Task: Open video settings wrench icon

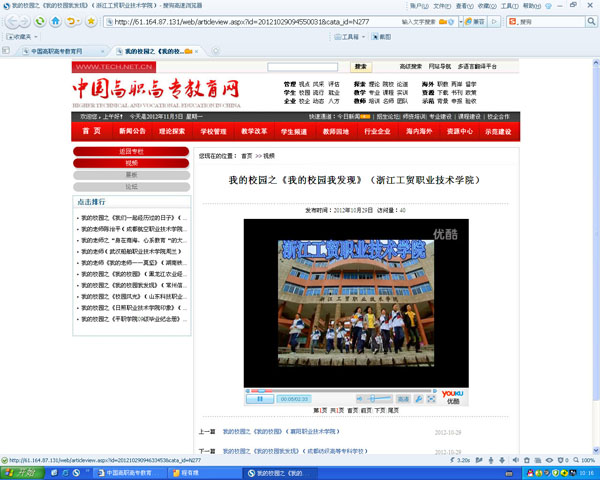Action: tap(419, 399)
